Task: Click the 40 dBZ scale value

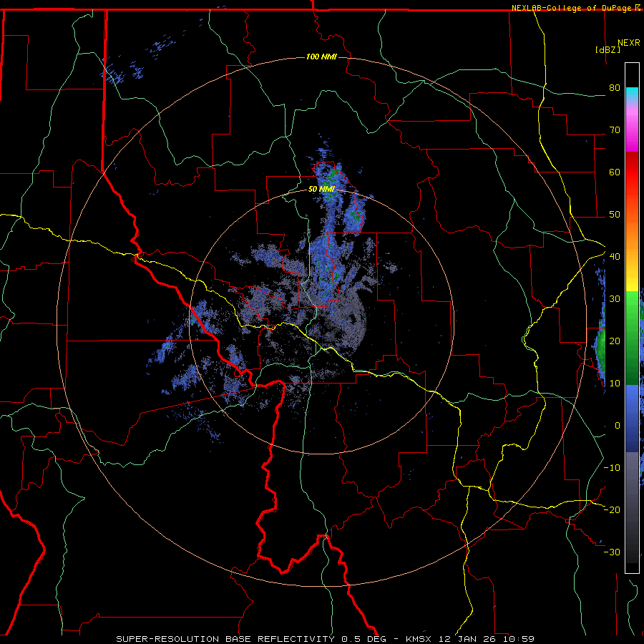Action: 615,257
